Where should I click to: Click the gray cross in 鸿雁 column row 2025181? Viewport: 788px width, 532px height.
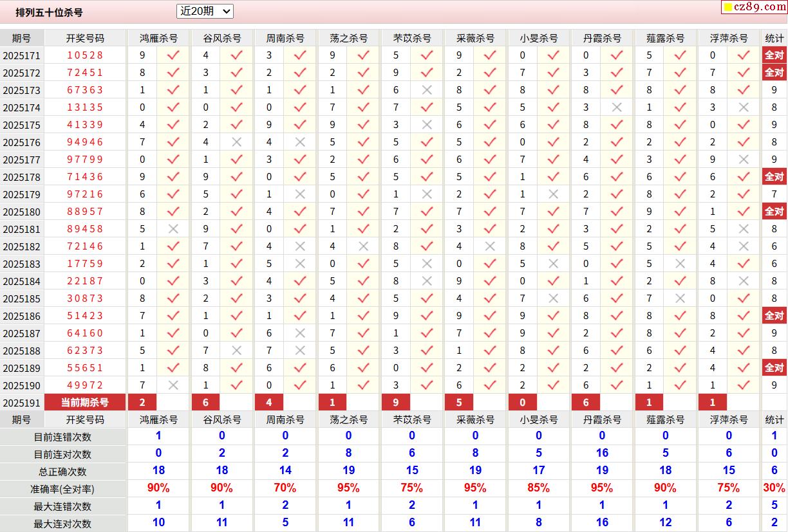tap(173, 229)
